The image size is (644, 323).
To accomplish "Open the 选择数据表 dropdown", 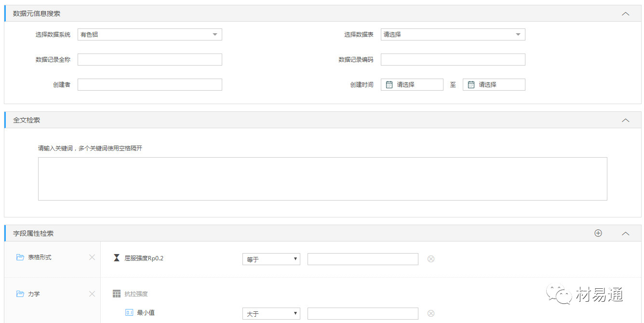I will [x=453, y=35].
